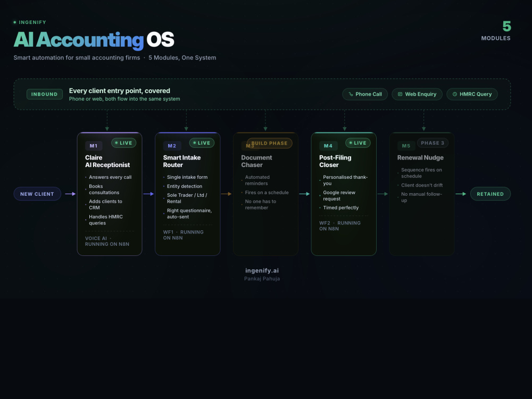Click the 'No manual follow-up' bullet
The height and width of the screenshot is (399, 532).
[421, 197]
